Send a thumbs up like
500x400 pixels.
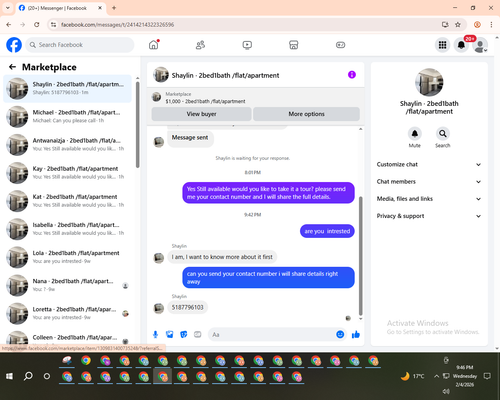(356, 334)
